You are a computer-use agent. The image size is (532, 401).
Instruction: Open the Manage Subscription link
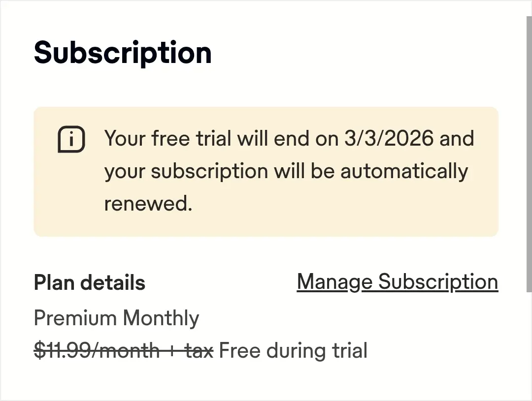(398, 282)
